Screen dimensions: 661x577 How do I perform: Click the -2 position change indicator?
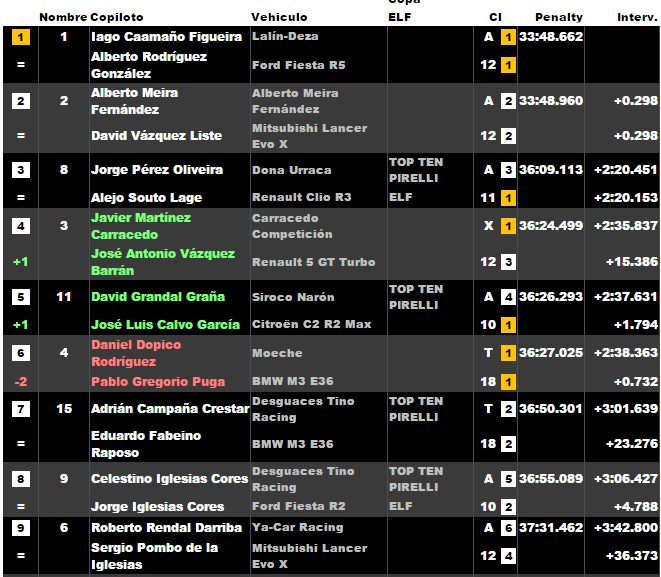pos(21,382)
